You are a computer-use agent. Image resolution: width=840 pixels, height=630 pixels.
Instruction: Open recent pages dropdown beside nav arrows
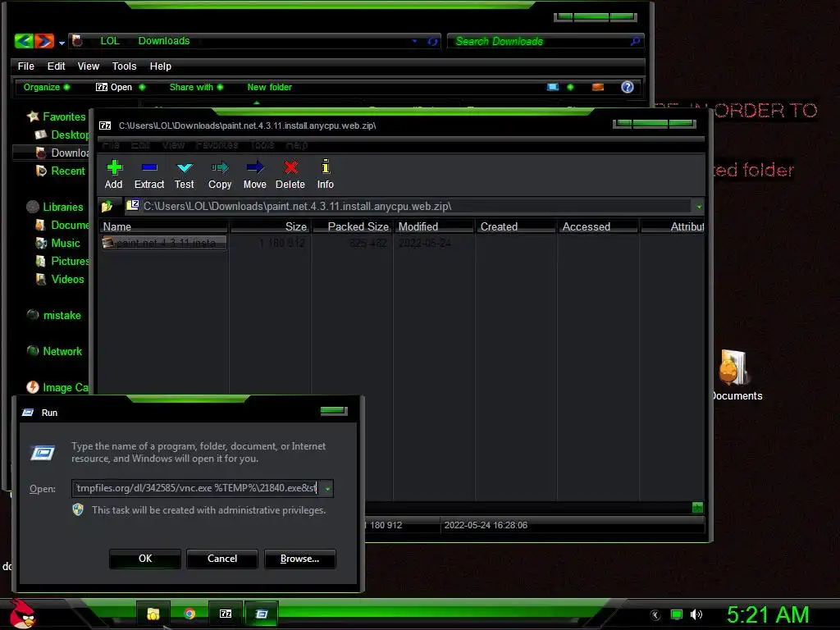pyautogui.click(x=62, y=43)
